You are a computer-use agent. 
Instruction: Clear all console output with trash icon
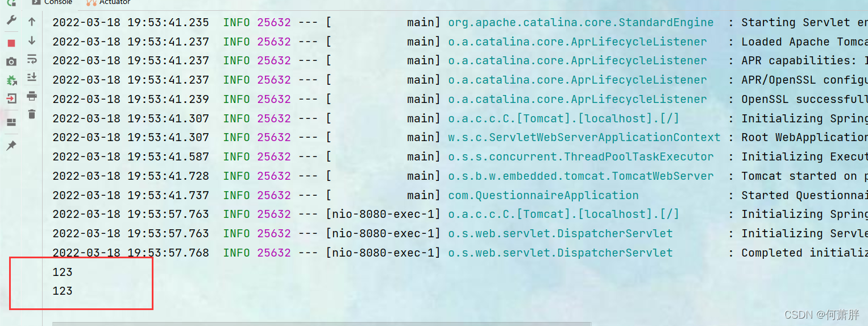click(32, 114)
